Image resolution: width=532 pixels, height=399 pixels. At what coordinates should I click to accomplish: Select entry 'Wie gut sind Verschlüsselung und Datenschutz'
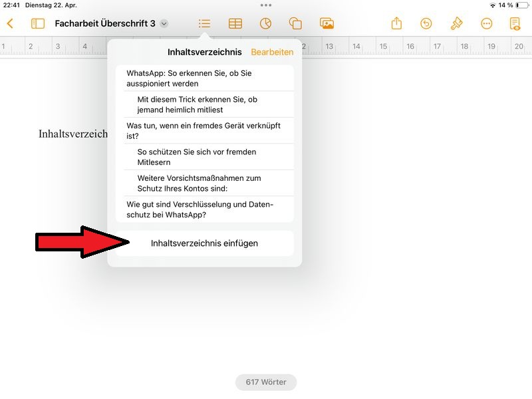click(x=205, y=209)
